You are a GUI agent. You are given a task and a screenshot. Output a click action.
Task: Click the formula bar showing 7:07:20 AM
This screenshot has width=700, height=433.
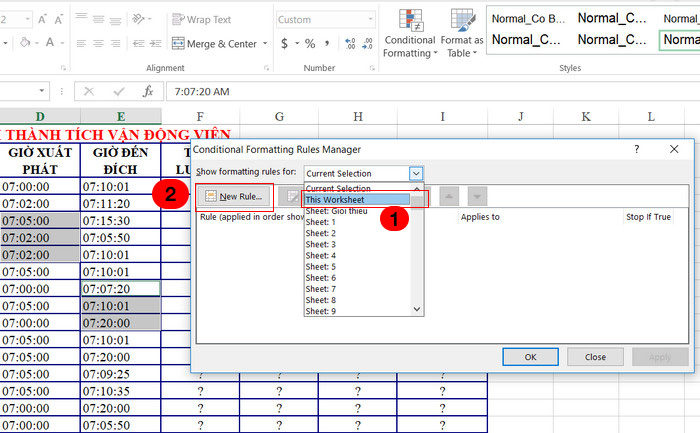pos(432,92)
